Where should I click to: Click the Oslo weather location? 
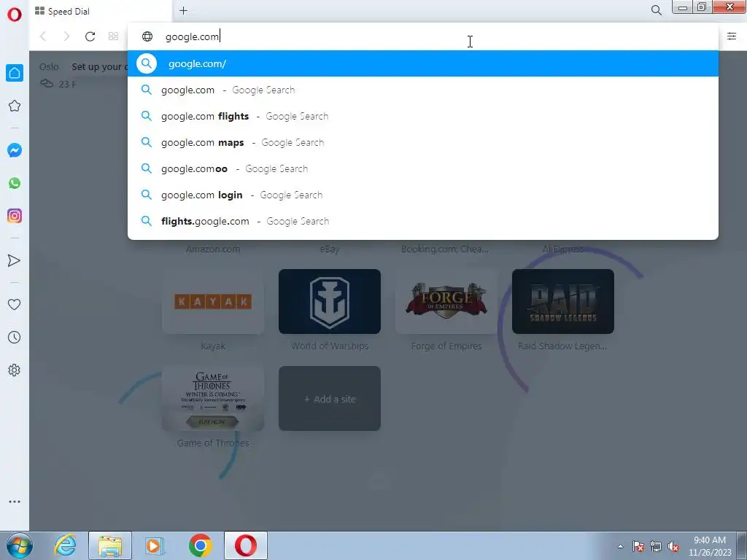49,66
